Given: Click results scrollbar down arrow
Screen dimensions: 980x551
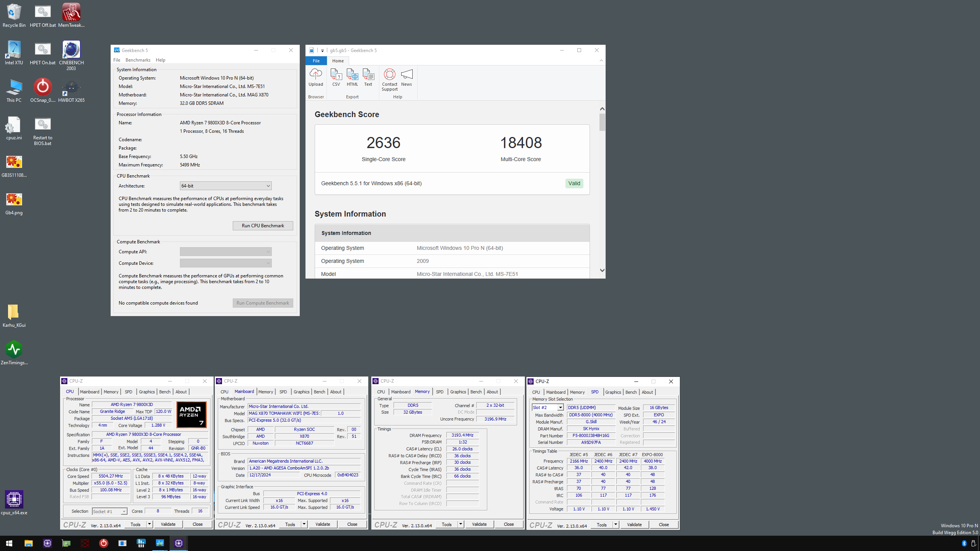Looking at the screenshot, I should 602,270.
